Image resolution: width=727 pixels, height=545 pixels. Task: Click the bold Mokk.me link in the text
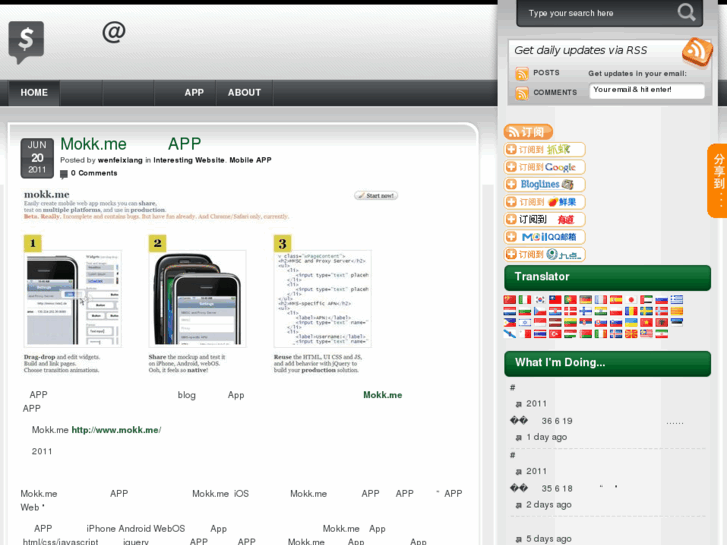click(383, 395)
